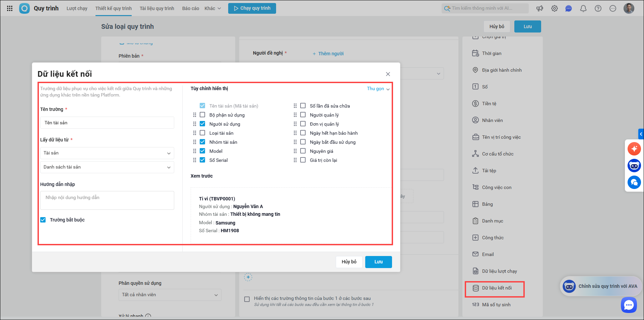Click the Hướng dẫn nhập text area
Viewport: 644px width, 320px height.
tap(107, 200)
